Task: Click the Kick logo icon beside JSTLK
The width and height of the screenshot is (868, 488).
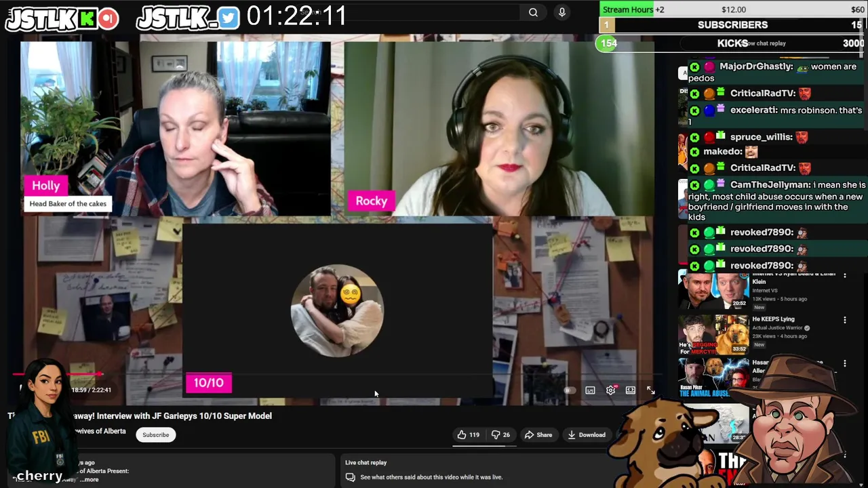Action: point(87,19)
